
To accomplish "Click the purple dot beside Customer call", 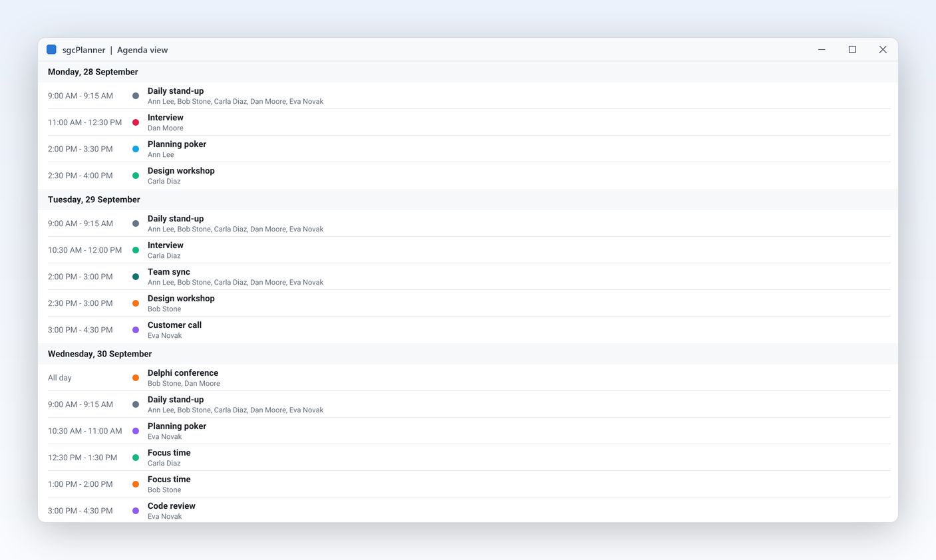I will [136, 330].
